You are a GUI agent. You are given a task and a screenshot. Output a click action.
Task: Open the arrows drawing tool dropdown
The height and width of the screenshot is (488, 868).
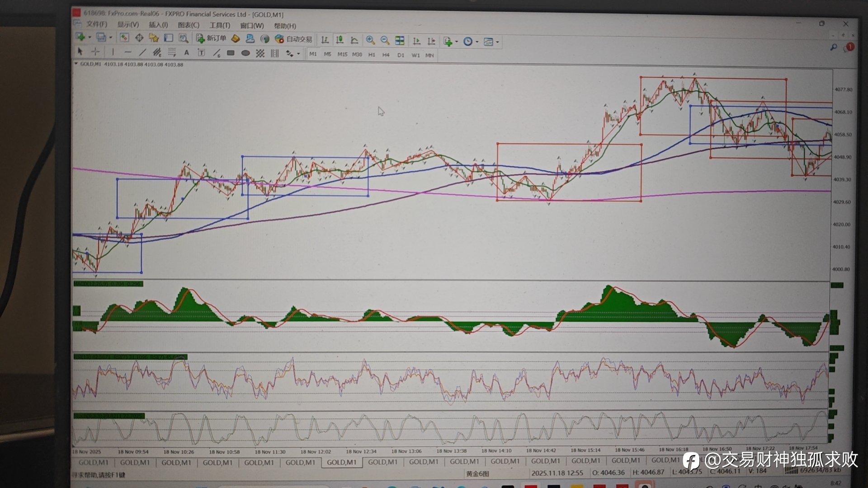pos(298,54)
